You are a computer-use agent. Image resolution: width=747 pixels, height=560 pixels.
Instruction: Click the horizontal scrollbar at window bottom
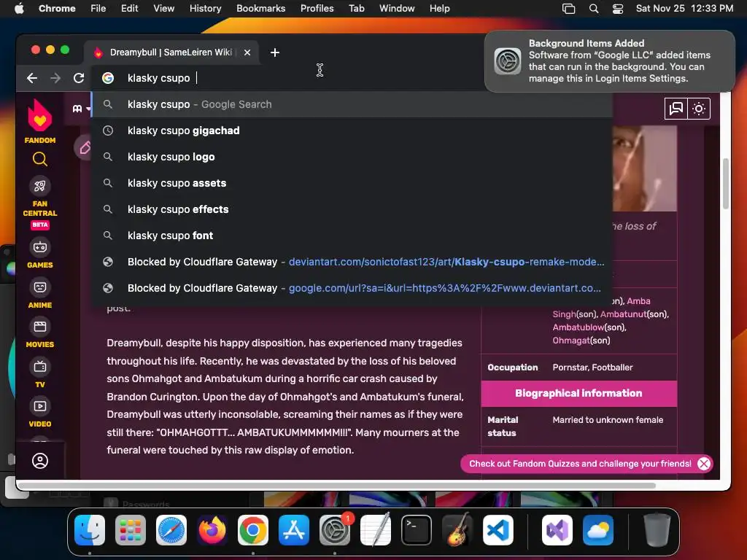coord(336,485)
